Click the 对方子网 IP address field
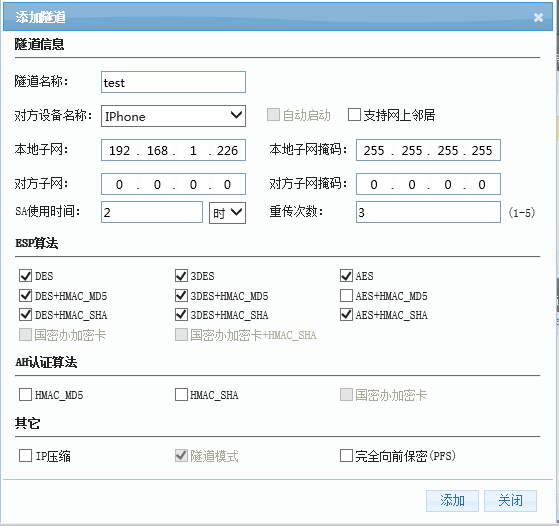 point(173,184)
